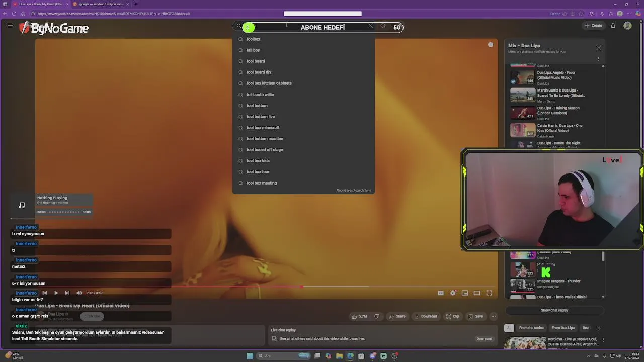Open the account avatar menu
Image resolution: width=644 pixels, height=362 pixels.
coord(627,26)
